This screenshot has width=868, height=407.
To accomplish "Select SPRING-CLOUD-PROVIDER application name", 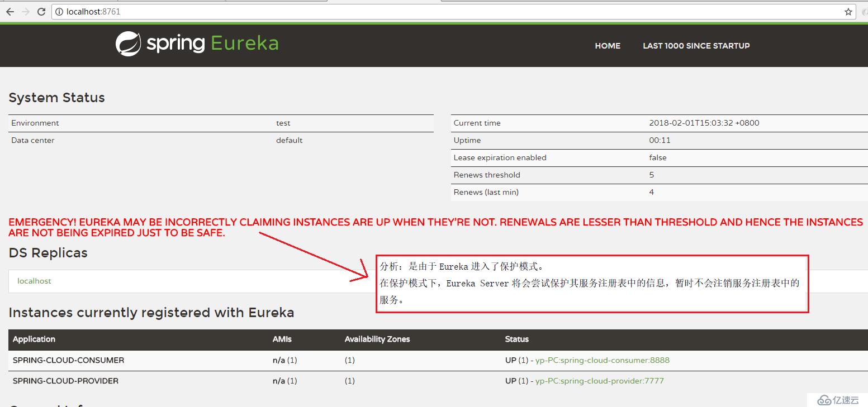I will [65, 381].
